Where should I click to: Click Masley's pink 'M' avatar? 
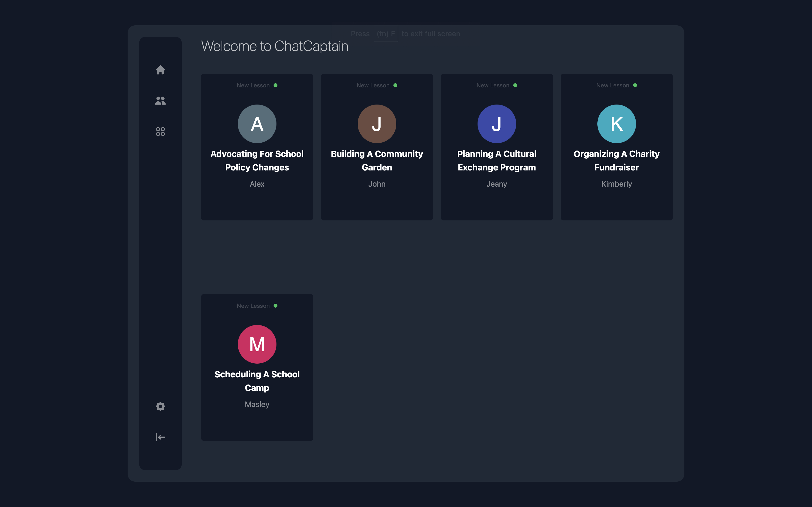click(x=257, y=344)
